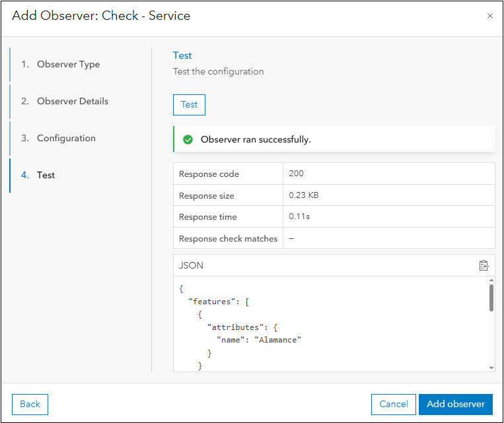Click the green success checkmark icon

[188, 139]
